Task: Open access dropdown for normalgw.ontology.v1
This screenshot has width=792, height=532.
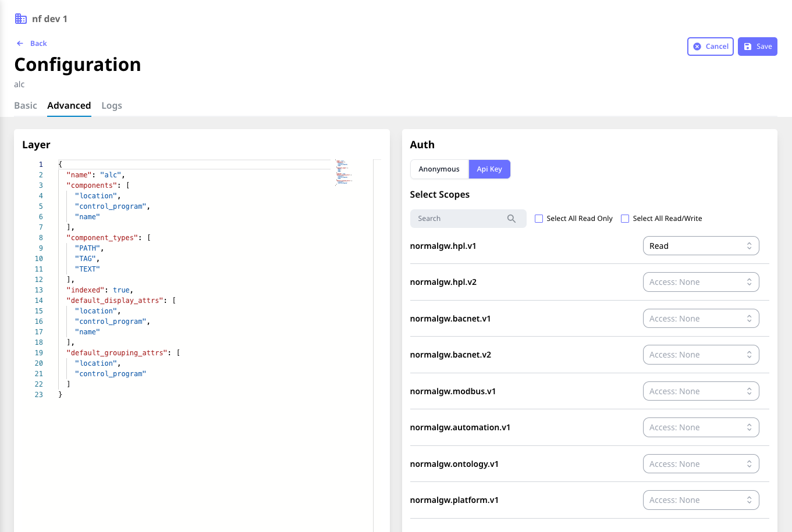Action: coord(701,464)
